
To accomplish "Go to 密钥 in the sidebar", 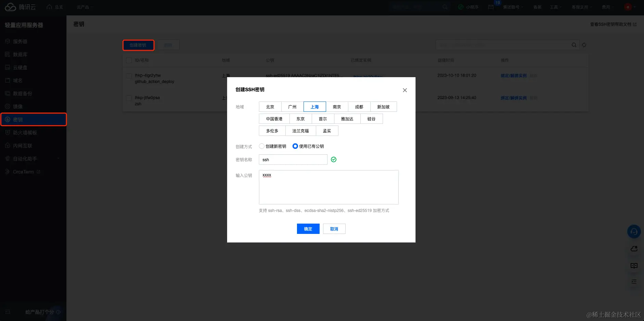I will tap(33, 120).
